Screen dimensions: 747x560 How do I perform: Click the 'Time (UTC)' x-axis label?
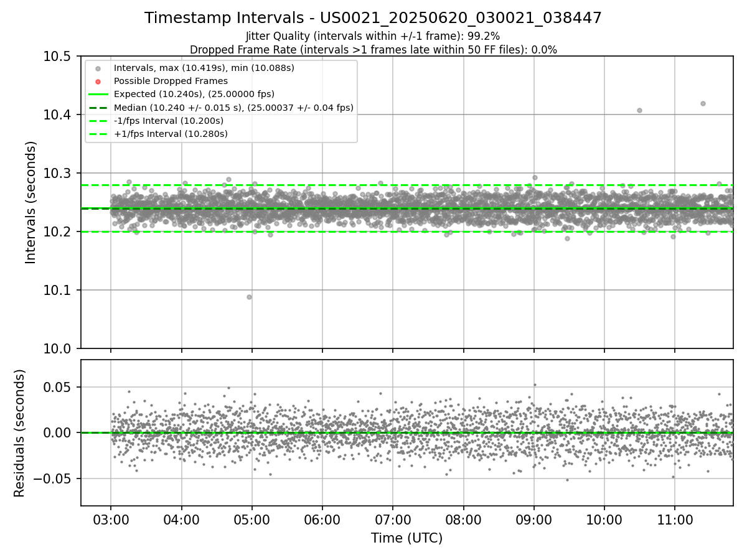[x=406, y=538]
